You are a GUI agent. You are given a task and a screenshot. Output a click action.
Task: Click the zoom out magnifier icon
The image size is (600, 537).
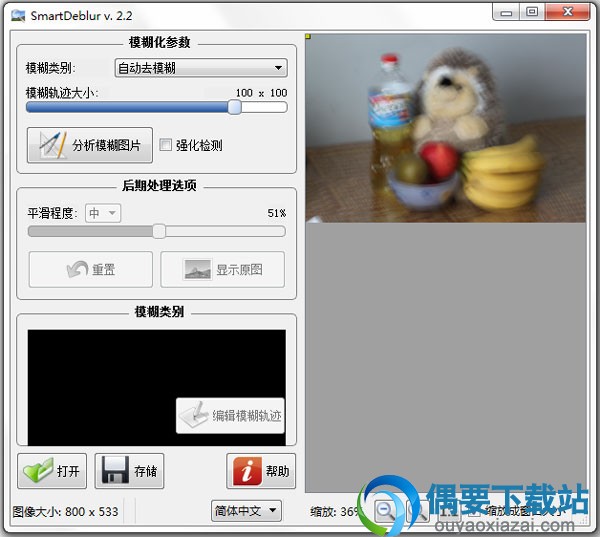pyautogui.click(x=385, y=511)
